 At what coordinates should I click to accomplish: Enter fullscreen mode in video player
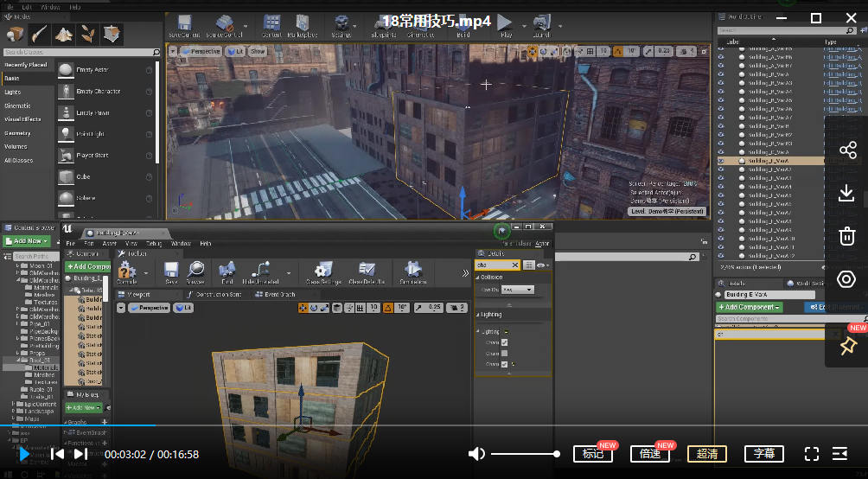(811, 454)
